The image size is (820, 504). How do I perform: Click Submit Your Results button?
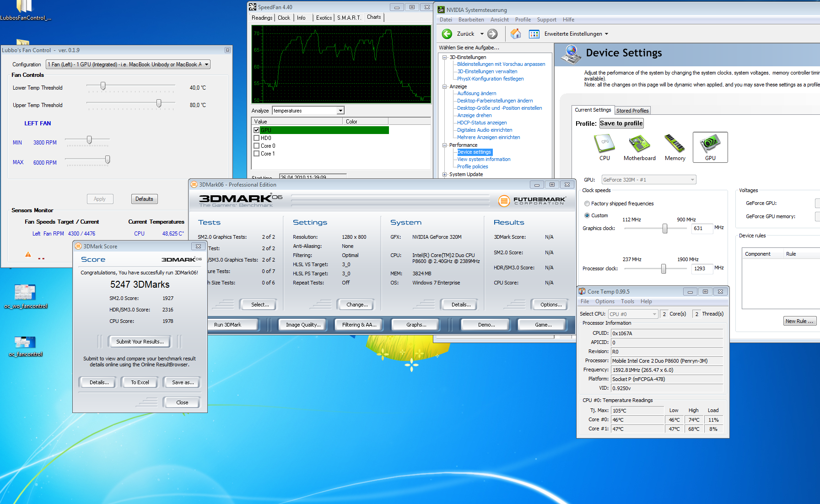[x=140, y=342]
